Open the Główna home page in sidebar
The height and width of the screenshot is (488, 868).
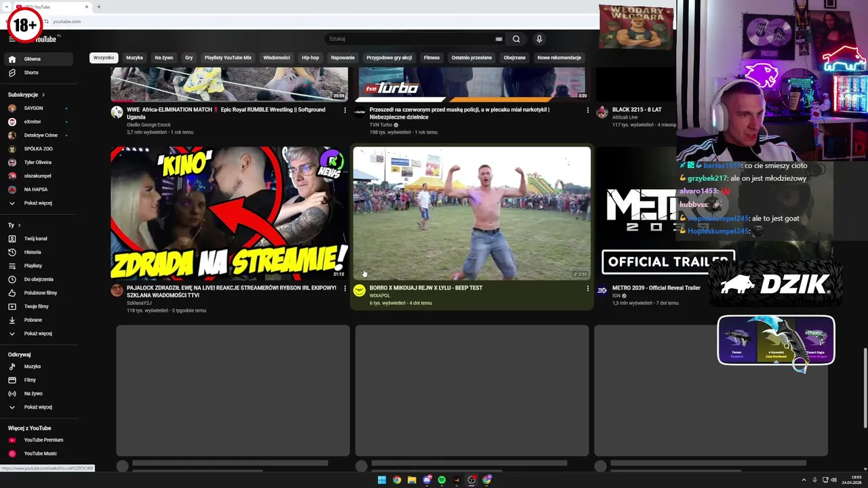coord(38,59)
